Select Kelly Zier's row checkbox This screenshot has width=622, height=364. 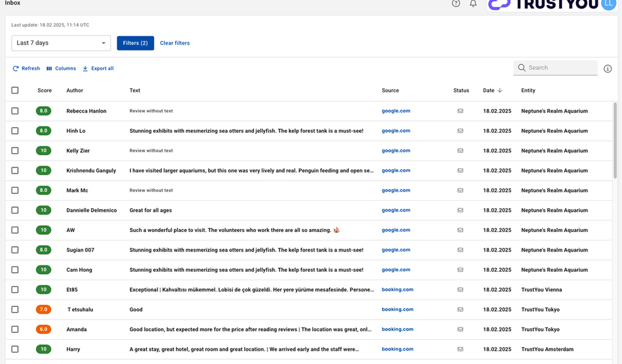pyautogui.click(x=15, y=150)
